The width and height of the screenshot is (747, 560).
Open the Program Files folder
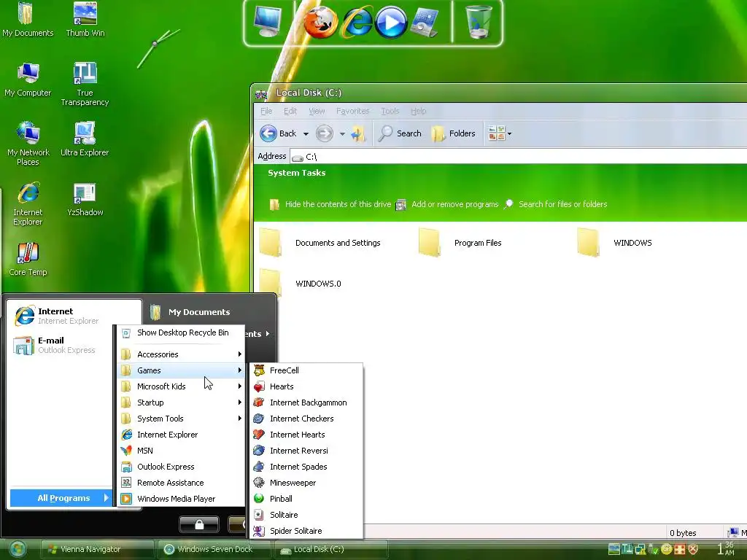coord(460,243)
